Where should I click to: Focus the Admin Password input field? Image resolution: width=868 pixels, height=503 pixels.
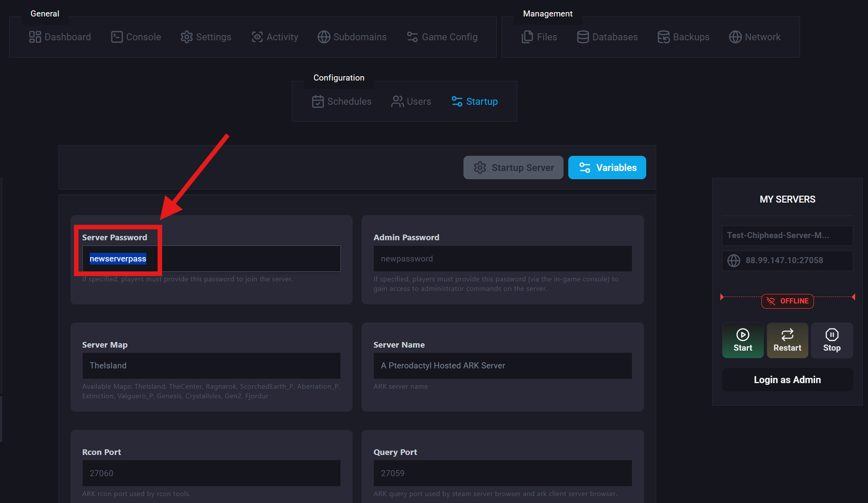pos(502,259)
